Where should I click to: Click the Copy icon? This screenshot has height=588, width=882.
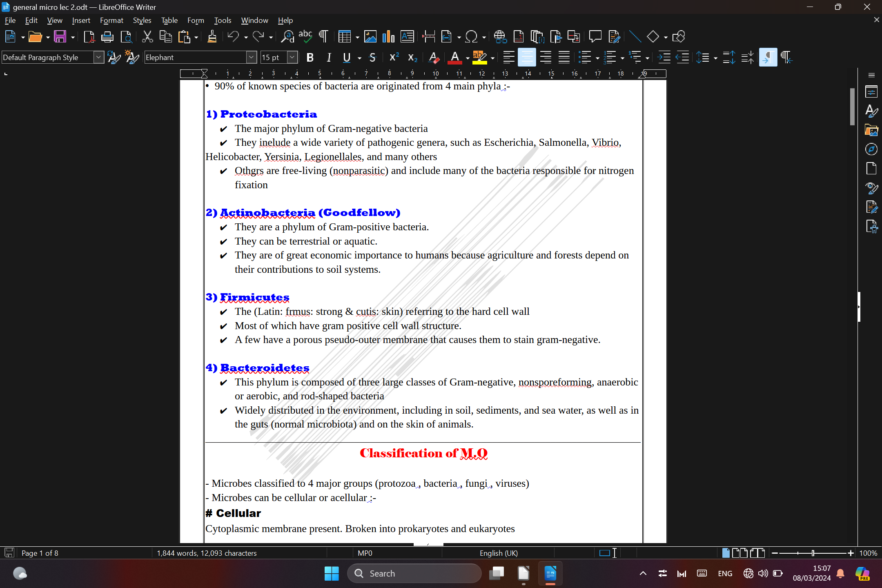[x=165, y=37]
